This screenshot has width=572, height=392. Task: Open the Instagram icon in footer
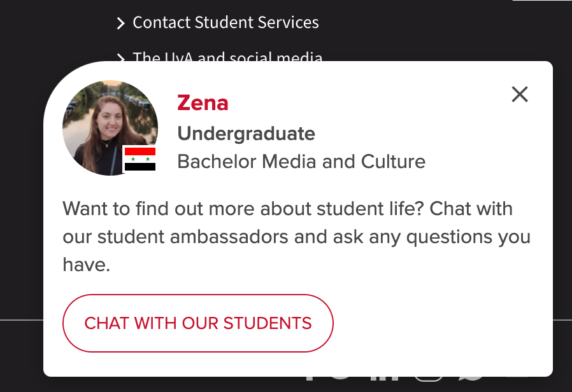tap(429, 379)
